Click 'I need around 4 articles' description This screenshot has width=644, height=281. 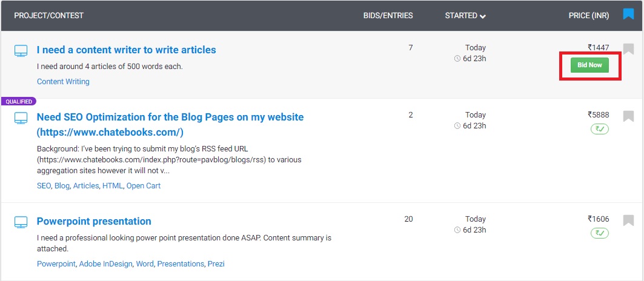tap(110, 66)
